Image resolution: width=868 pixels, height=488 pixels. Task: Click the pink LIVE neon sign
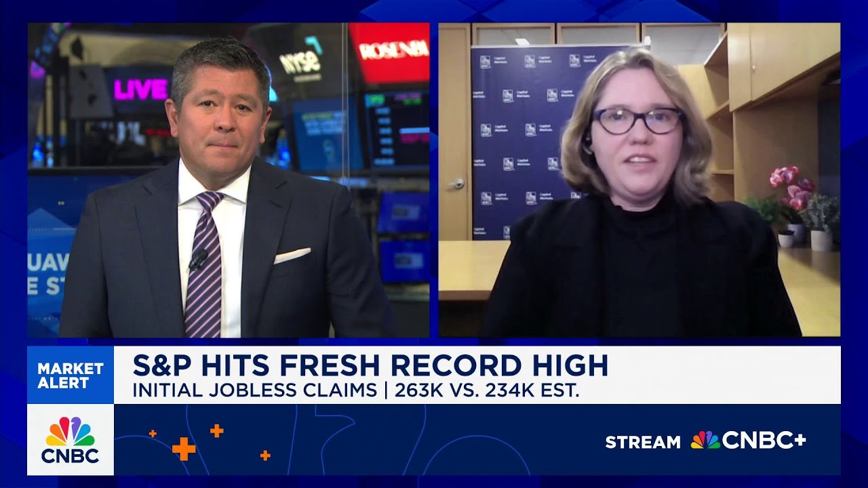(x=140, y=89)
